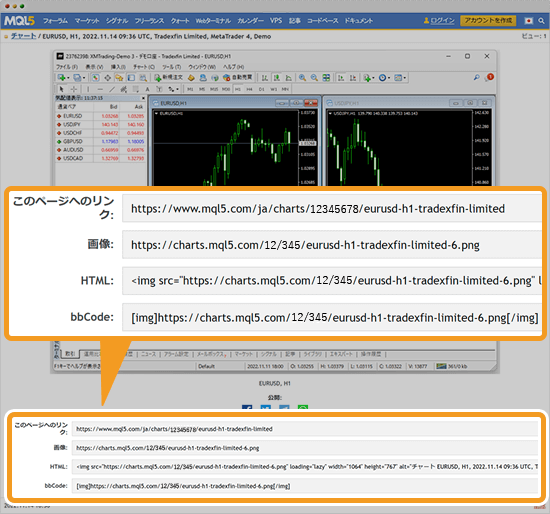Zoom out on the chart

point(314,78)
